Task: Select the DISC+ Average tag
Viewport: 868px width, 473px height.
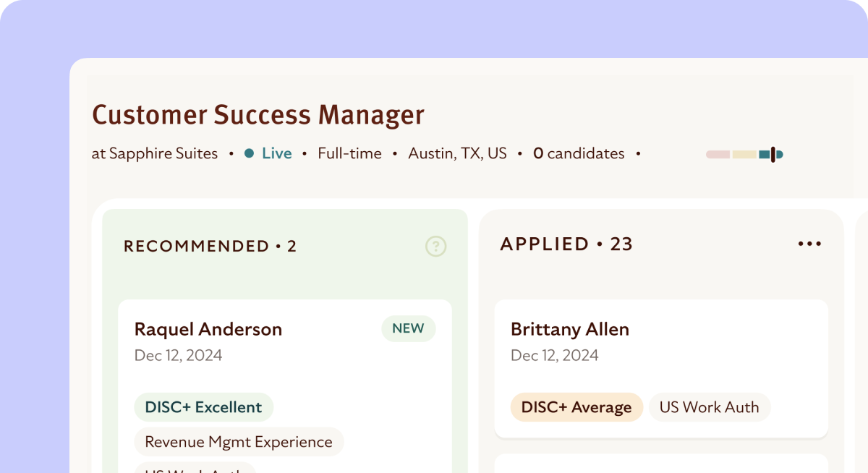Action: click(576, 407)
